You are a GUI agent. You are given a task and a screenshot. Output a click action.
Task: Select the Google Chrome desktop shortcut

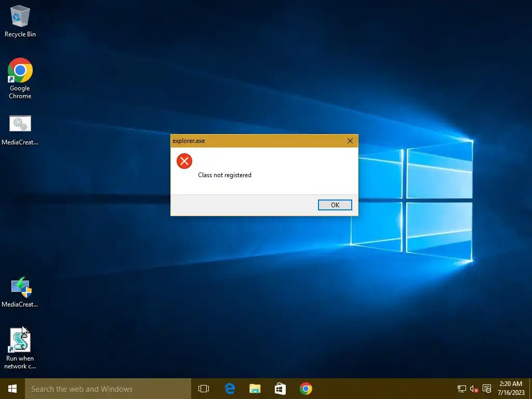20,78
